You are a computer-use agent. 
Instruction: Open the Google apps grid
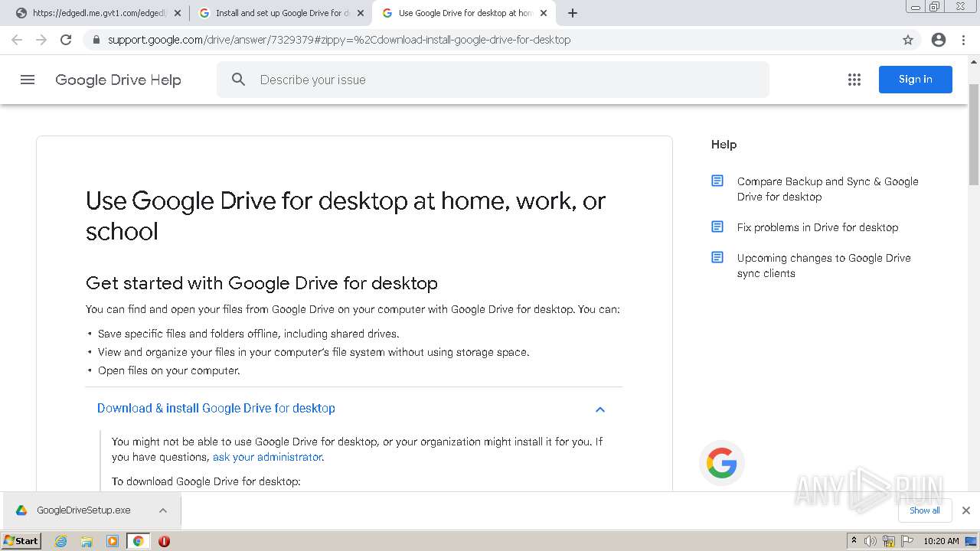pos(854,80)
